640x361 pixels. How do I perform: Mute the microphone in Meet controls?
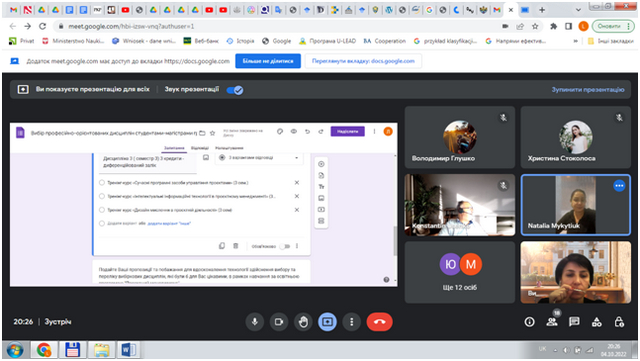(x=255, y=322)
